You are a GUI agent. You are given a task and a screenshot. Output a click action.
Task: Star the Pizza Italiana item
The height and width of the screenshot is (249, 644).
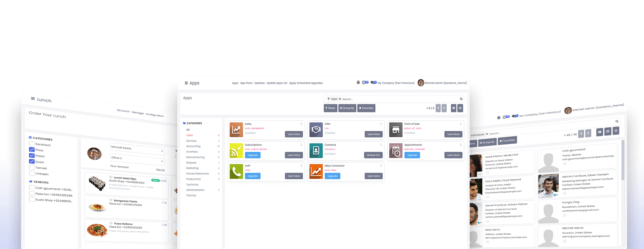pos(111,223)
